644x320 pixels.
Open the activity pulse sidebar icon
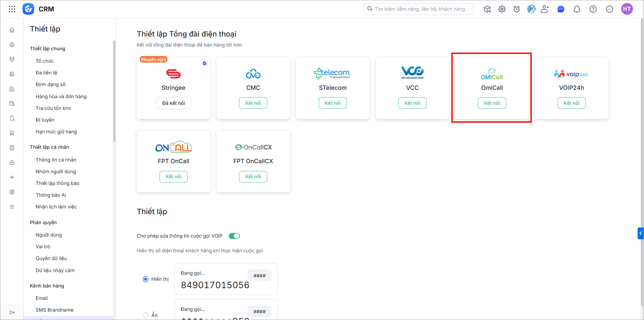12,177
